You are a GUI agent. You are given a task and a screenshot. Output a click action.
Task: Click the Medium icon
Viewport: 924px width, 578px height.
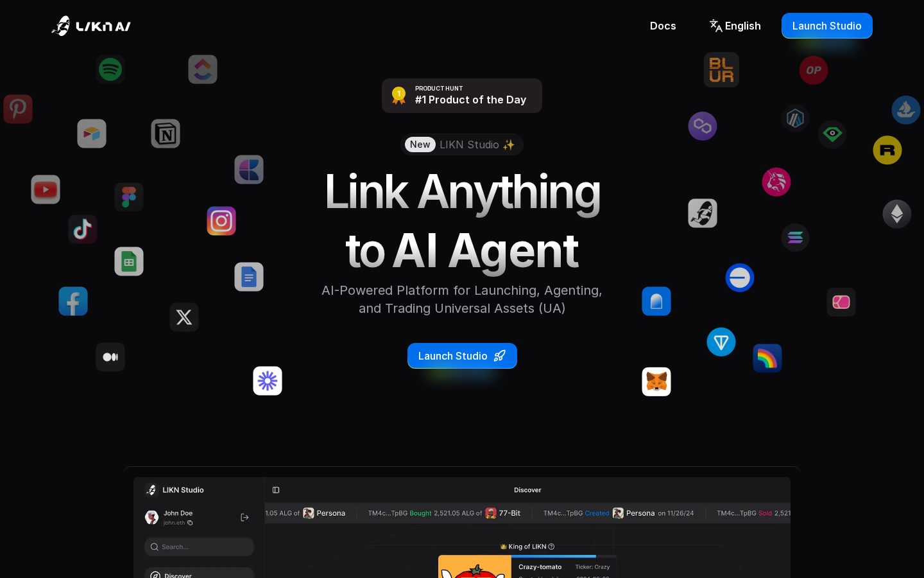coord(110,357)
